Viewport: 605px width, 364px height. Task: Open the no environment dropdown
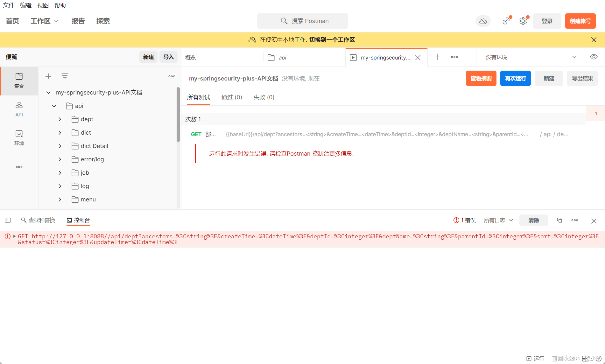531,57
